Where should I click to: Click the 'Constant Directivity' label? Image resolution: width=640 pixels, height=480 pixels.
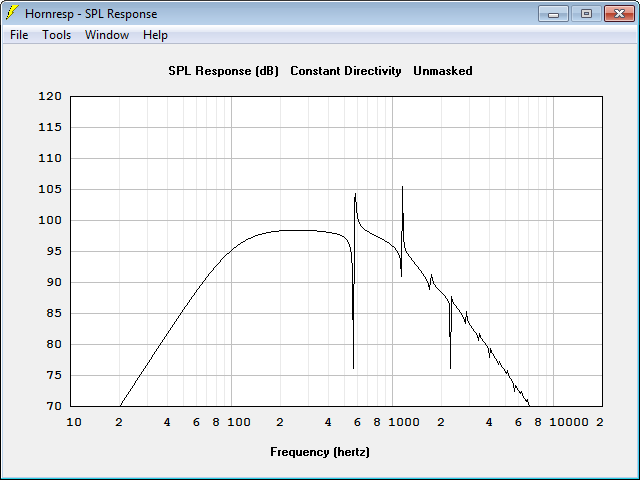point(346,71)
